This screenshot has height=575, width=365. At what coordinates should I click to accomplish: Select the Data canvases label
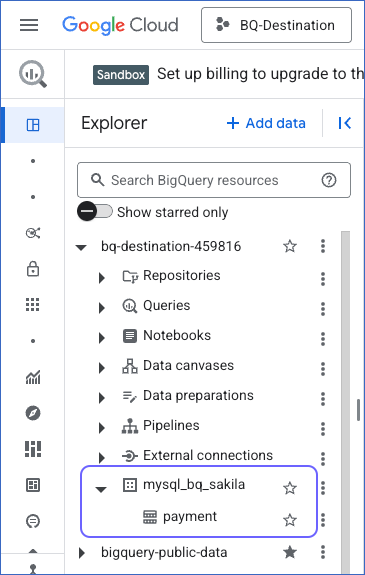pos(188,365)
